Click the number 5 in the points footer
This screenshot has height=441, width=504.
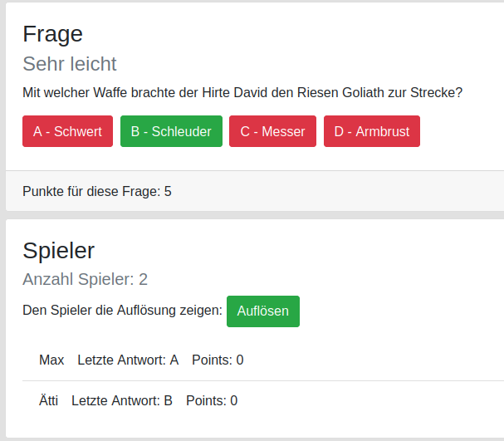(168, 192)
